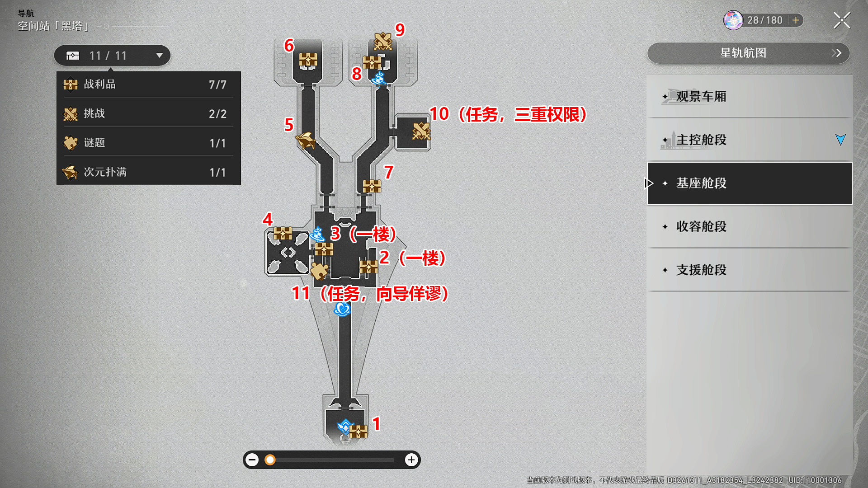The height and width of the screenshot is (488, 868).
Task: Click challenge crossed-swords icon near marker 9
Action: (x=383, y=41)
